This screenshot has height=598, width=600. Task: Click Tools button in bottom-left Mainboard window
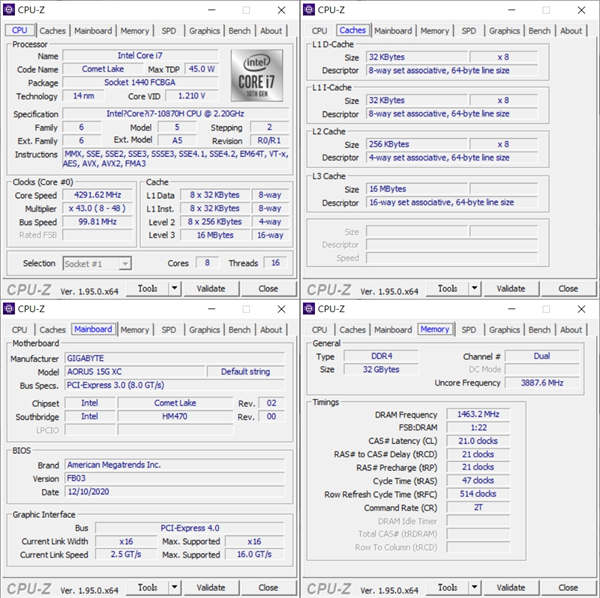pyautogui.click(x=148, y=587)
